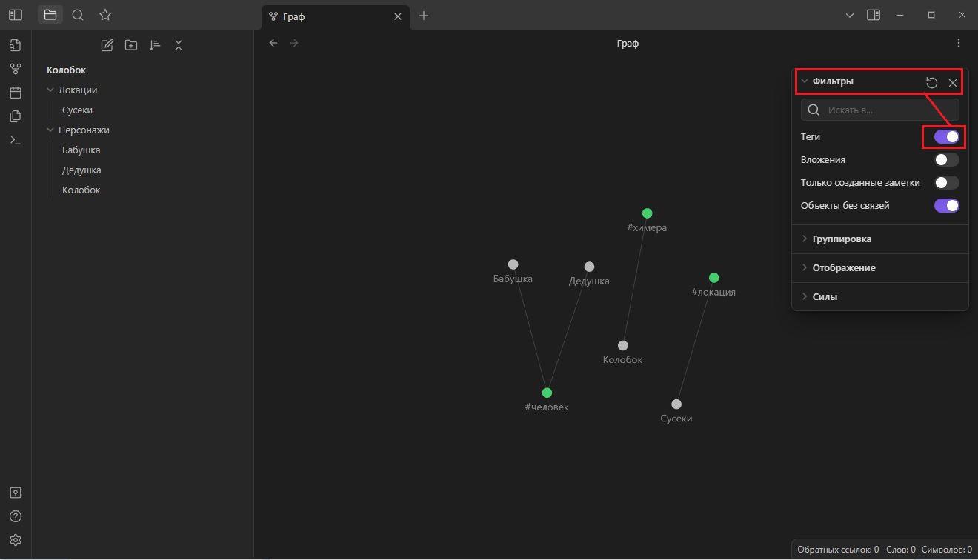The height and width of the screenshot is (560, 978).
Task: Select the Дедушка graph node
Action: 589,267
